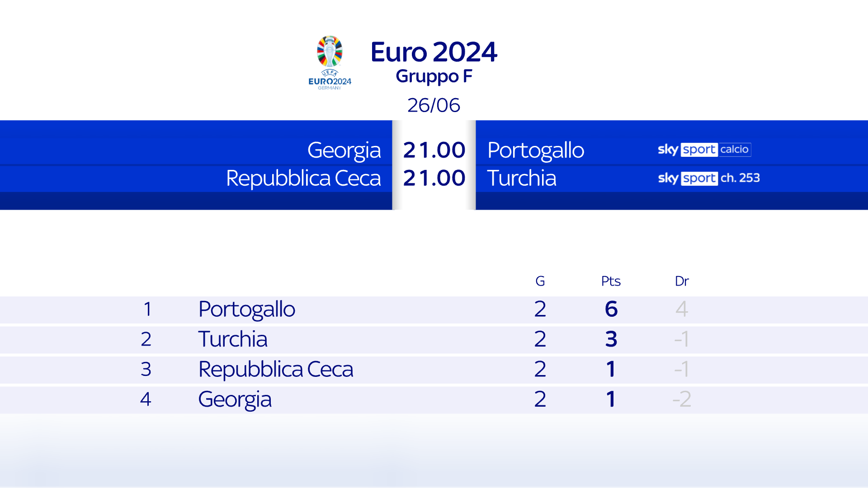This screenshot has width=868, height=488.
Task: Click the Euro 2024 title heading
Action: pyautogui.click(x=434, y=52)
